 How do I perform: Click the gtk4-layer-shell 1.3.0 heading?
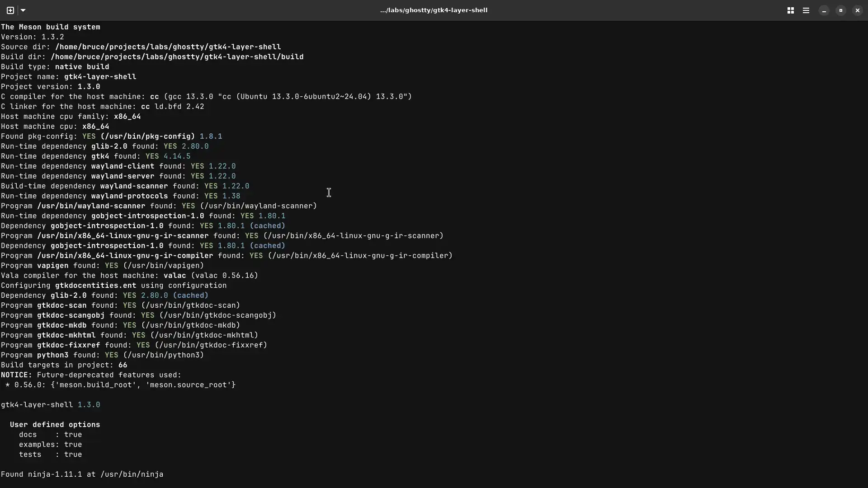50,404
